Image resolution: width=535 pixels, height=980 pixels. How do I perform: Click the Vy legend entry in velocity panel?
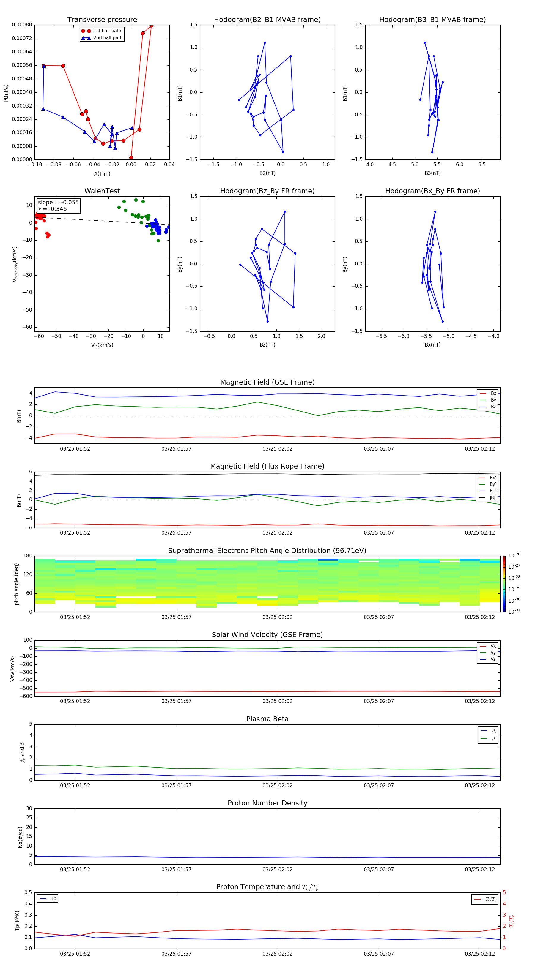tap(488, 652)
